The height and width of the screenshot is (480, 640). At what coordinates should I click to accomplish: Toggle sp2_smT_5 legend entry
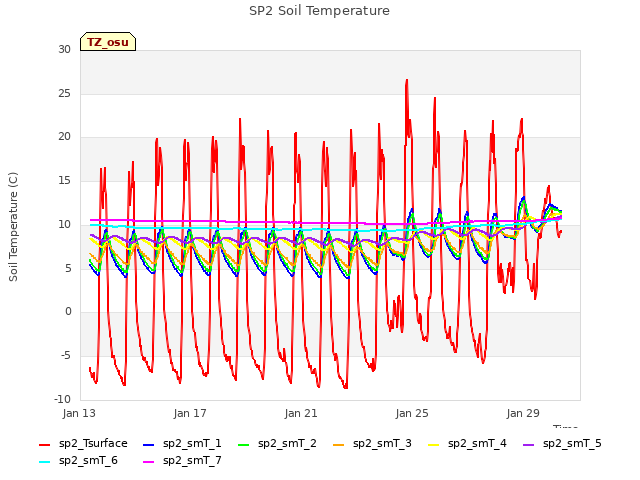coord(562,444)
